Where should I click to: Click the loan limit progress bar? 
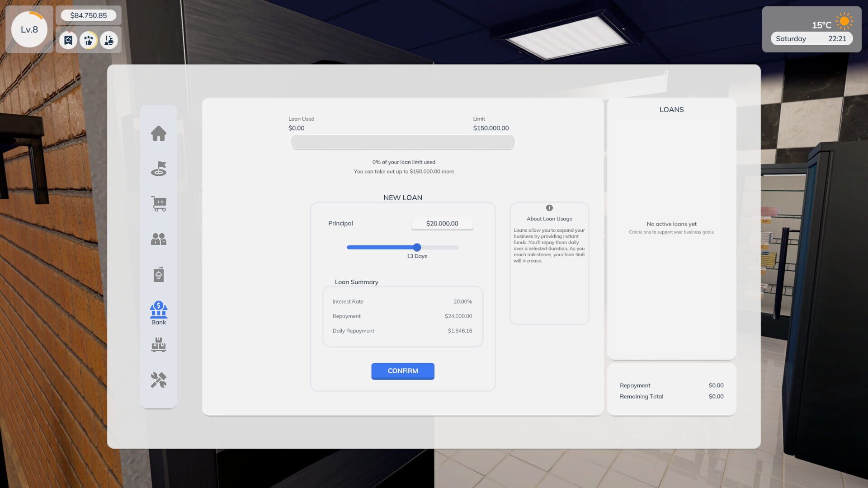(402, 141)
